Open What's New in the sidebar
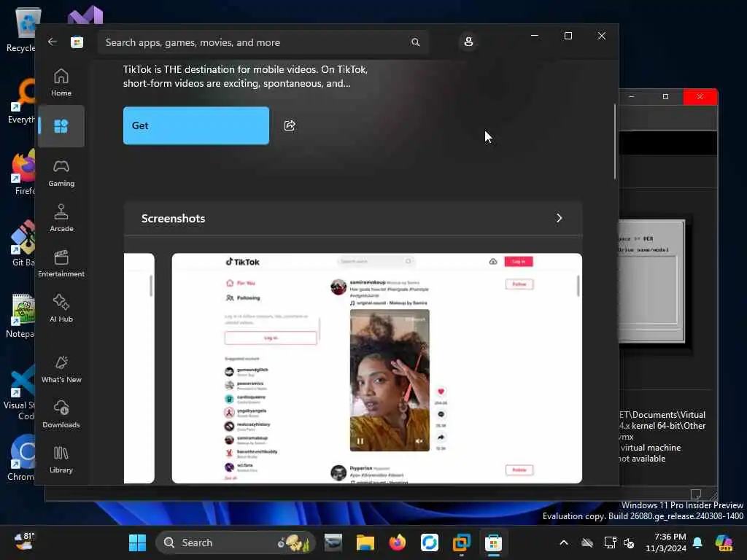 (x=61, y=370)
